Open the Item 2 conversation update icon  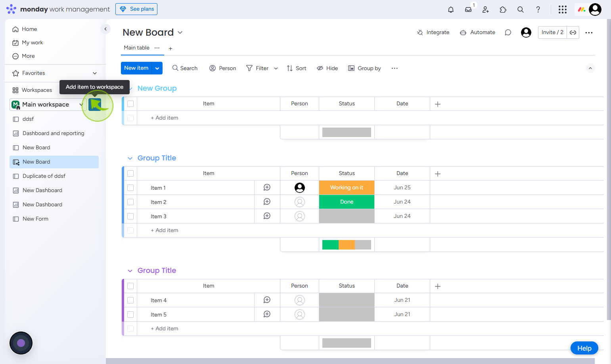267,202
